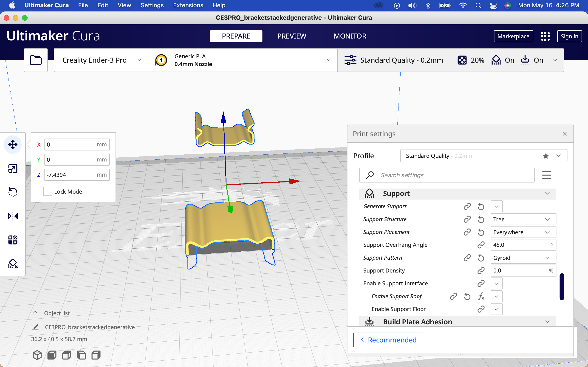Click the Recommended button
Image resolution: width=588 pixels, height=367 pixels.
click(x=388, y=340)
